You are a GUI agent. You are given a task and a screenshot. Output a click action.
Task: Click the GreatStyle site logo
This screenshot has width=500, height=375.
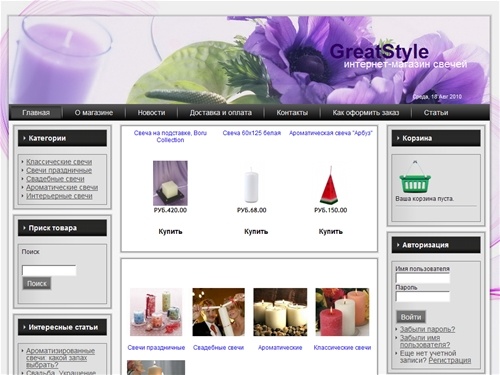[379, 52]
